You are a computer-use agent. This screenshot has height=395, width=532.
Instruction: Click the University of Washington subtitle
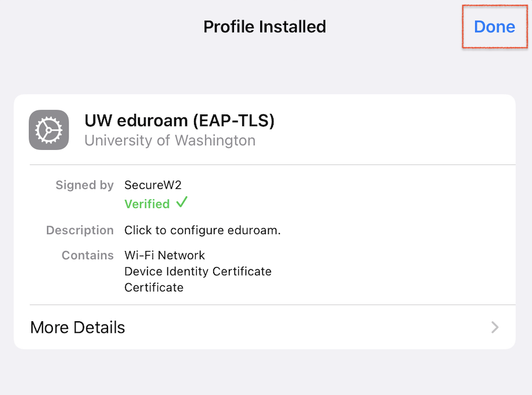pos(170,141)
